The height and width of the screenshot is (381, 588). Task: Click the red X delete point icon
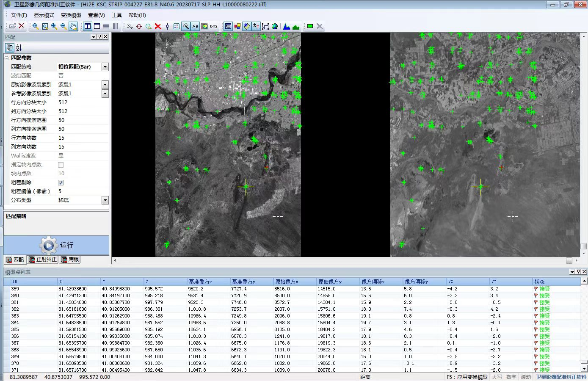pyautogui.click(x=158, y=26)
